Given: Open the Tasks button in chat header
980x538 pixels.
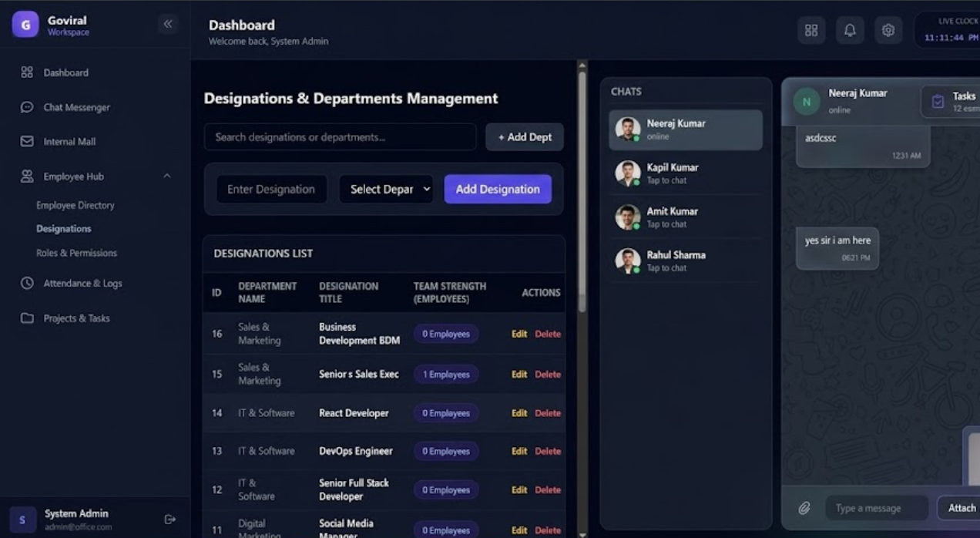Looking at the screenshot, I should (x=951, y=101).
